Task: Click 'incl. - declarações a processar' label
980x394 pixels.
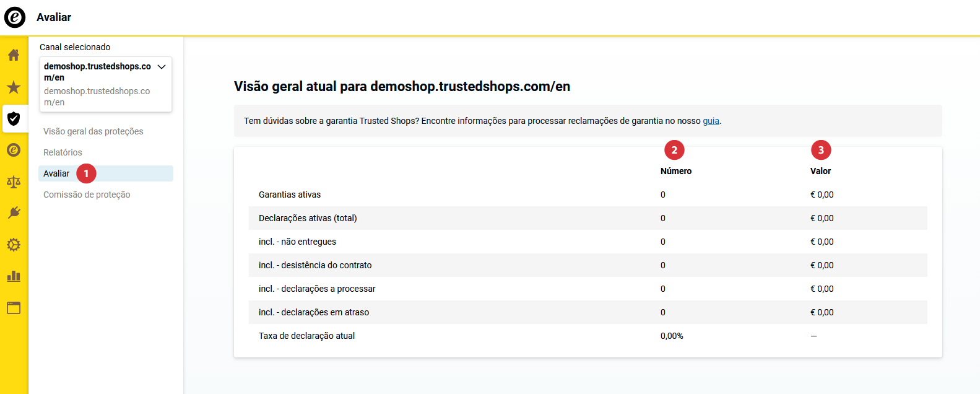Action: coord(317,289)
